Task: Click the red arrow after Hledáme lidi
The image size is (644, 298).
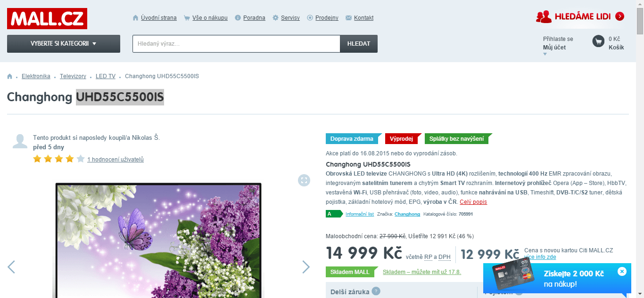Action: 620,16
